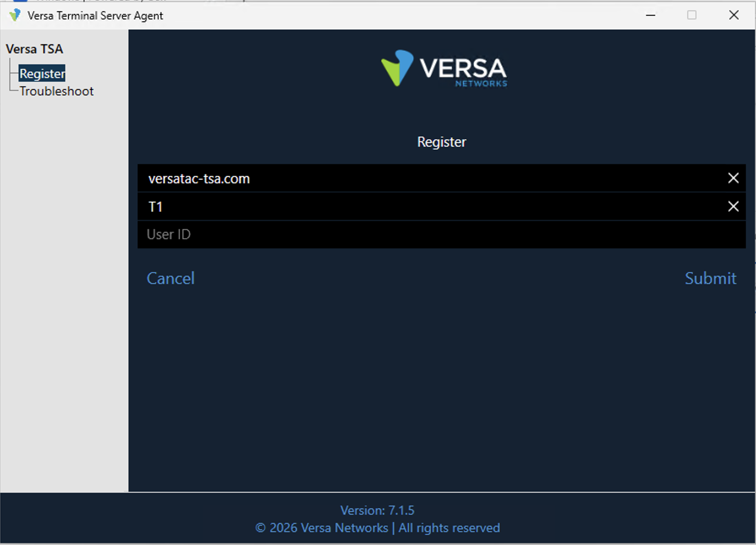Open the Troubleshoot tree item

click(x=56, y=91)
